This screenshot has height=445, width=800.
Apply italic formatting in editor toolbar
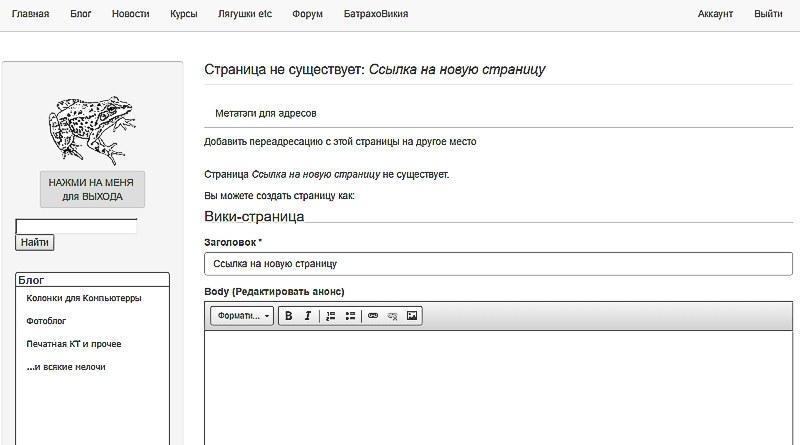click(x=308, y=316)
